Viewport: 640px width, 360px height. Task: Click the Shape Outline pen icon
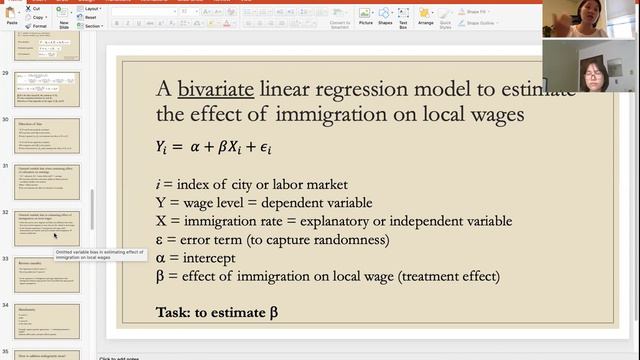tap(462, 23)
